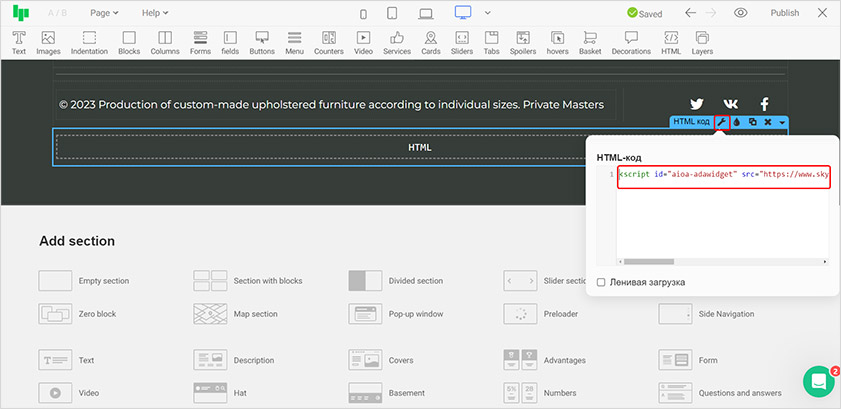The width and height of the screenshot is (841, 409).
Task: Expand device preview dropdown arrow
Action: point(488,13)
